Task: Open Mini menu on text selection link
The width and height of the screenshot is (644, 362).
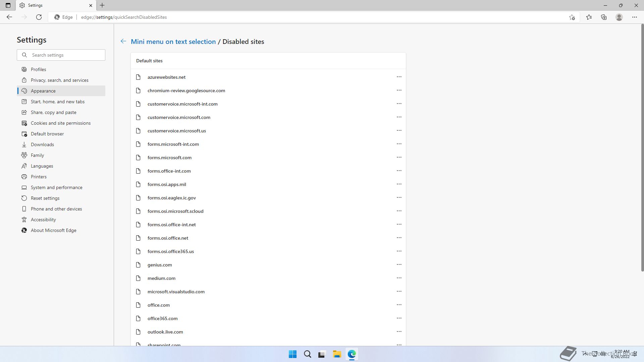Action: (x=173, y=42)
